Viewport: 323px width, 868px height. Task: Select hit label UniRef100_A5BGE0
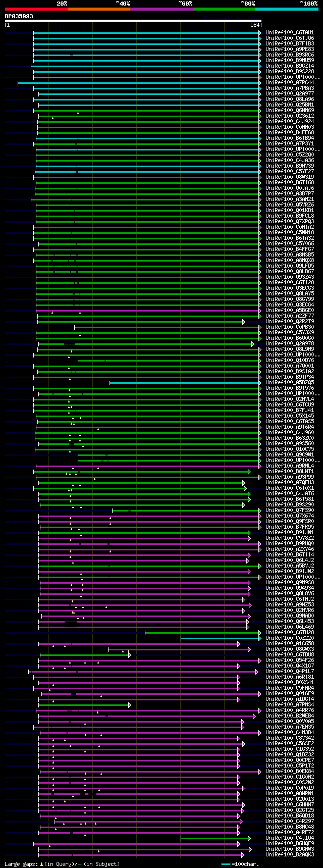pos(290,311)
